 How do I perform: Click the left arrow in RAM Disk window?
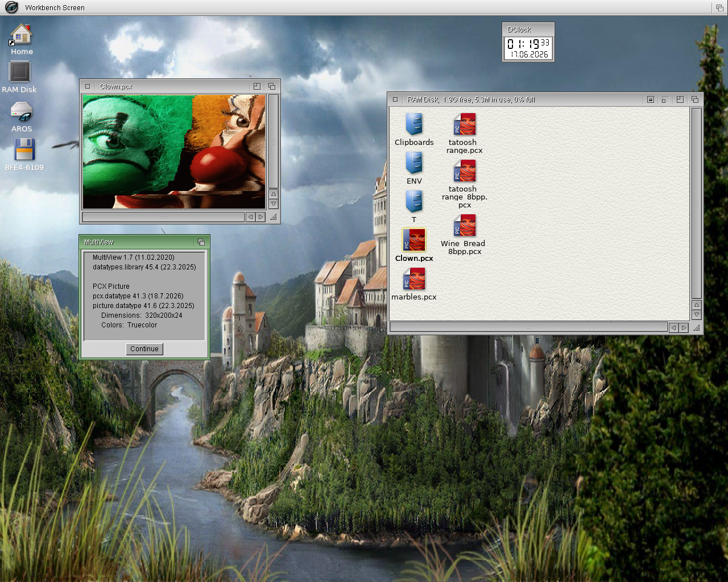tap(674, 327)
